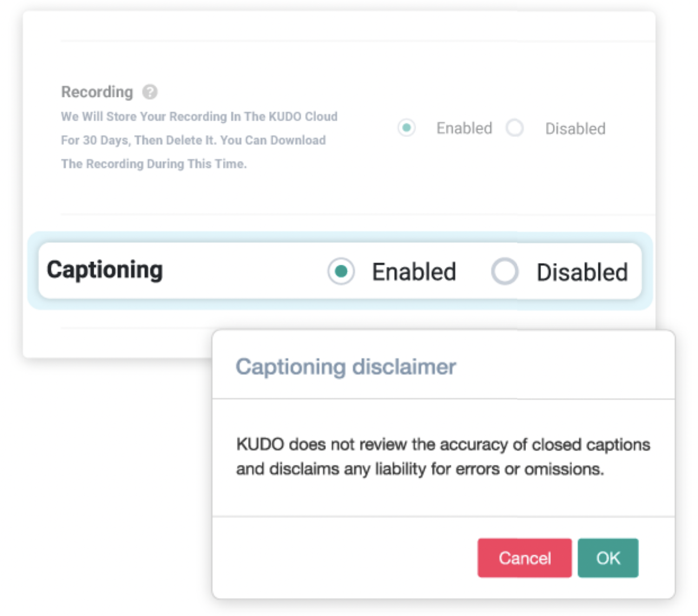This screenshot has width=698, height=616.
Task: Select the Captioning Disabled radio button
Action: 505,271
